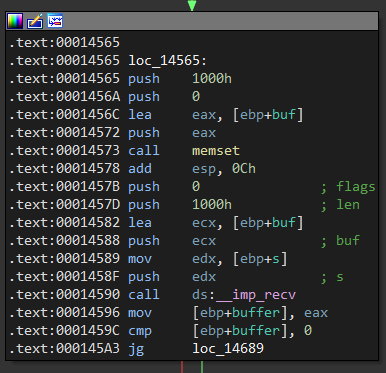Viewport: 386px width, 373px height.
Task: Click the node color palette icon
Action: click(15, 21)
